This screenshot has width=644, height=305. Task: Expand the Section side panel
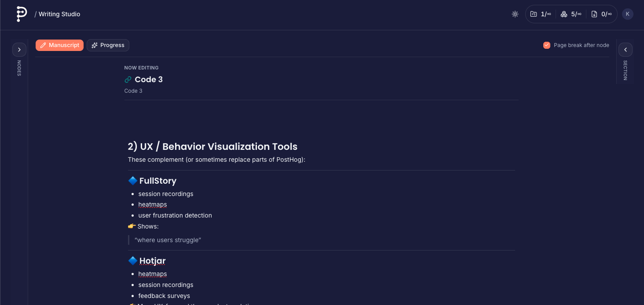[625, 50]
